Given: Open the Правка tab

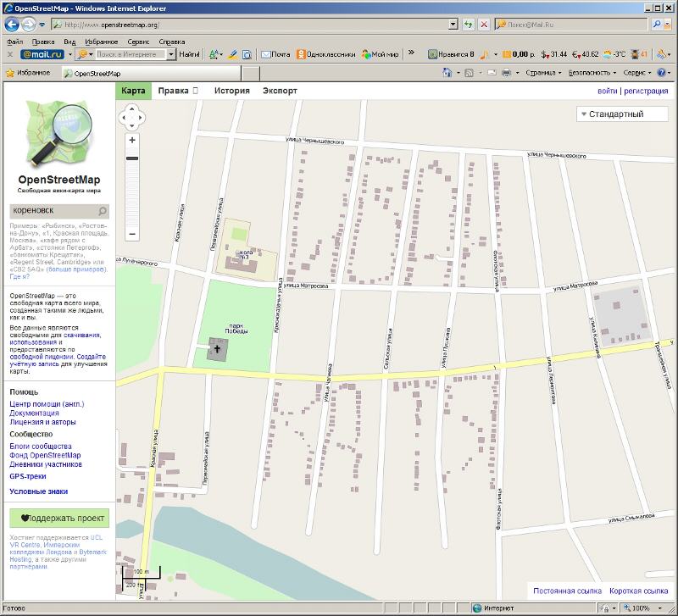Looking at the screenshot, I should [x=178, y=91].
